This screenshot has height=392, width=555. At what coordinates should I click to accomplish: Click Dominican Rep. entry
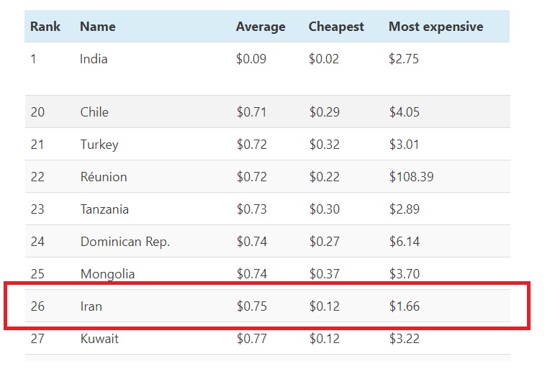tap(125, 242)
